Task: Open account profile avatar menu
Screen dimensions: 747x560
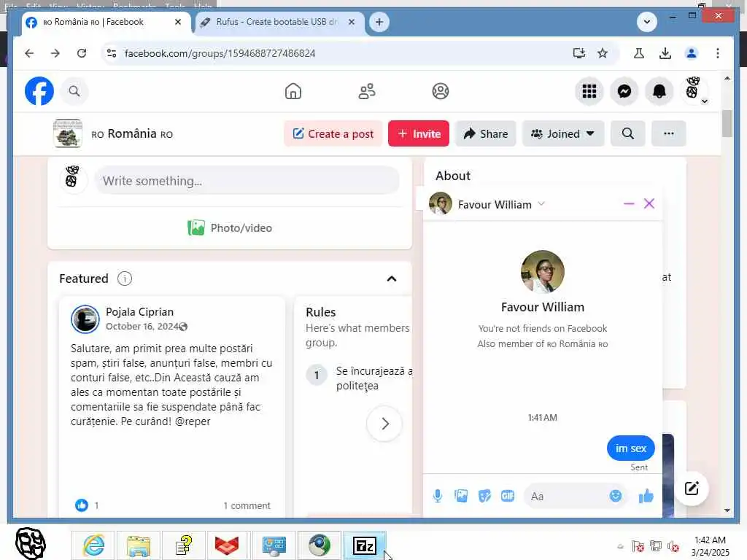Action: (x=694, y=90)
